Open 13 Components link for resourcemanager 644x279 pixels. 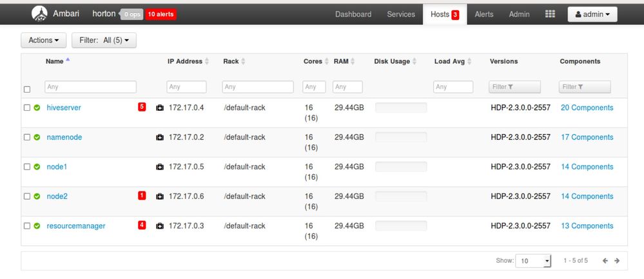coord(587,226)
